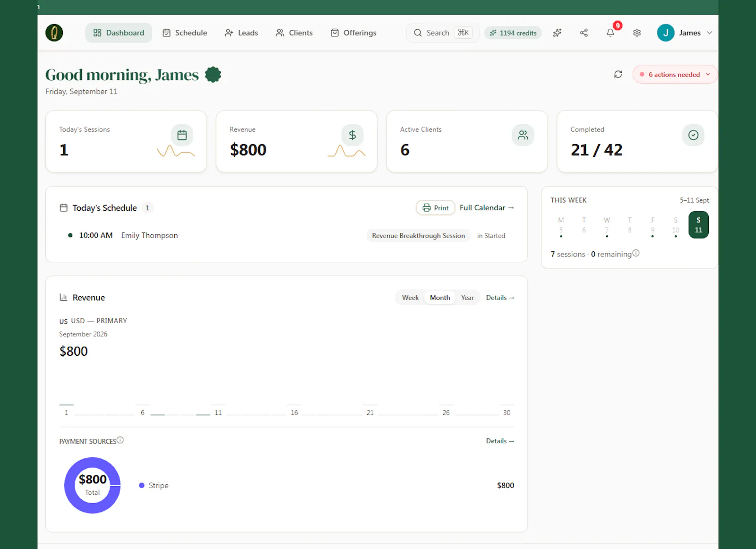Click the $800 Stripe amount at right
The width and height of the screenshot is (756, 549).
[x=506, y=485]
